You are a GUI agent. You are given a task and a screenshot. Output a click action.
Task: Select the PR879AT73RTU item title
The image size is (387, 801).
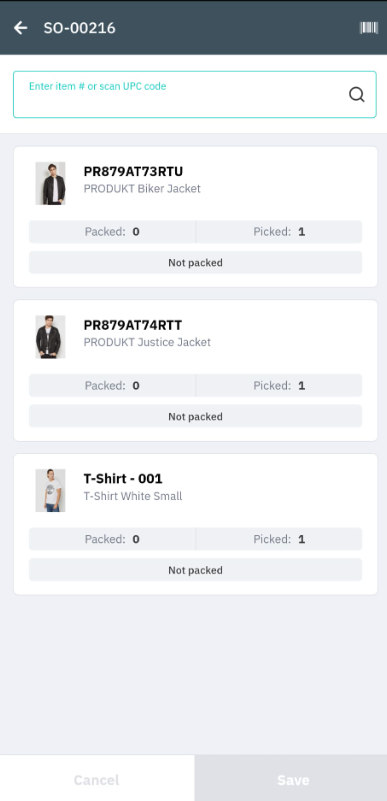click(x=133, y=171)
